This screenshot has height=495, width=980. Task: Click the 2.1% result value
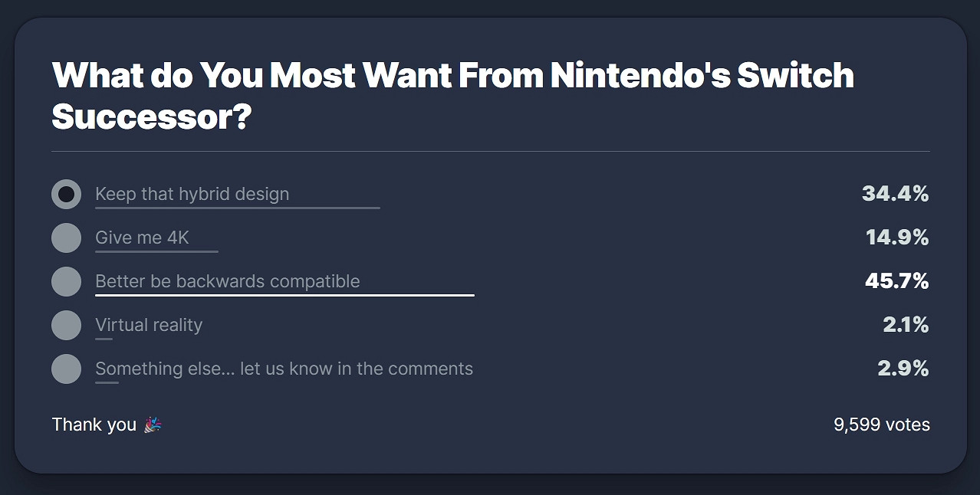click(x=906, y=325)
